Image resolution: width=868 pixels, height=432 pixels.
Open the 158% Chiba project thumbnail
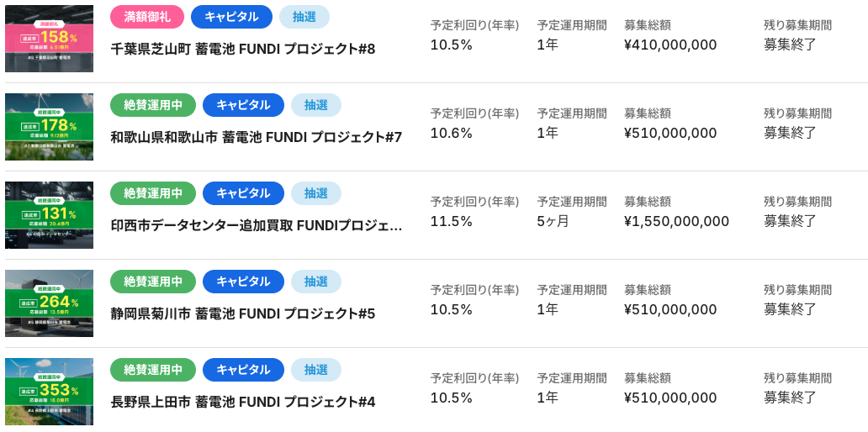[49, 39]
